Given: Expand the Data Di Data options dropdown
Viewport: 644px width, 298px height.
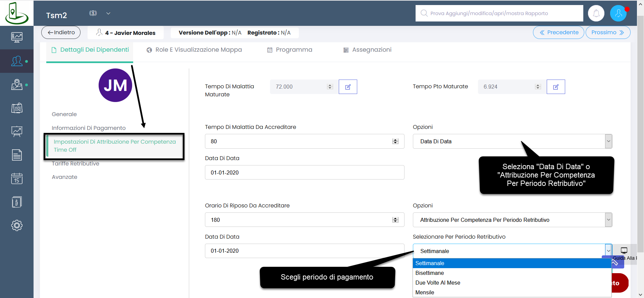Looking at the screenshot, I should pyautogui.click(x=608, y=141).
